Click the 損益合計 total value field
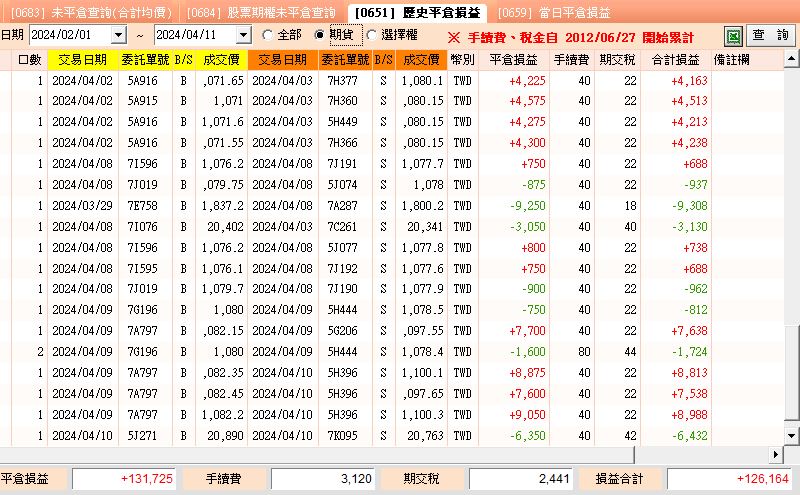The height and width of the screenshot is (495, 800). click(730, 480)
